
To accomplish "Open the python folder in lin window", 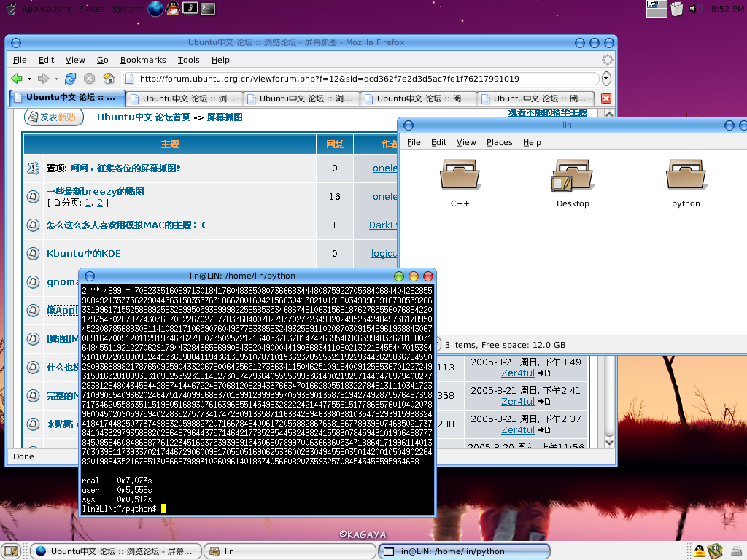I will coord(686,184).
